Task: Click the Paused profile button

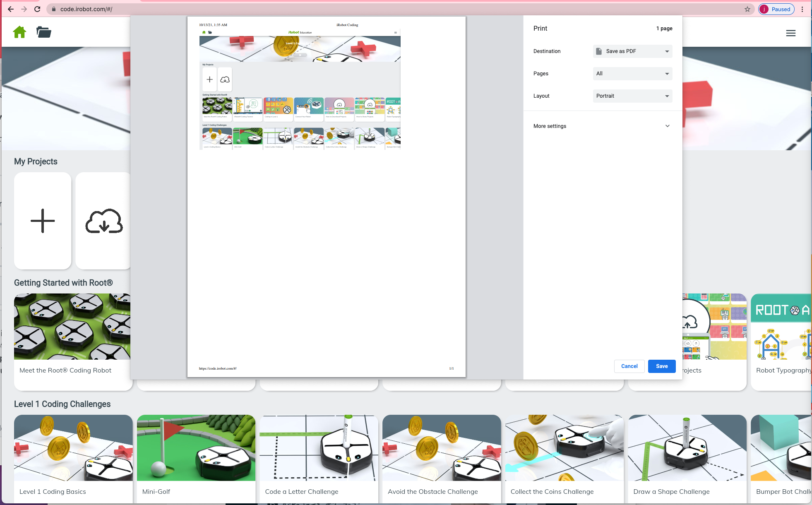Action: 776,9
